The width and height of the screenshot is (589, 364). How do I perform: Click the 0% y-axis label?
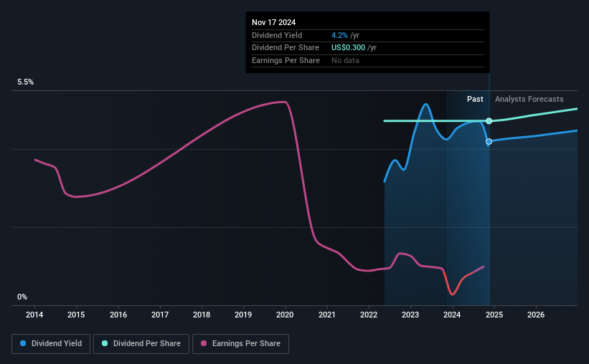22,297
